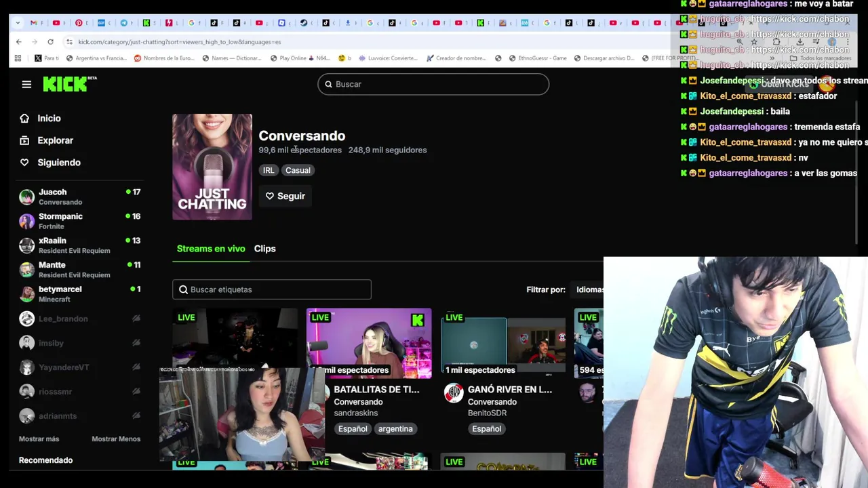Select Español tag under sandraskins stream
The width and height of the screenshot is (868, 488).
tap(353, 429)
